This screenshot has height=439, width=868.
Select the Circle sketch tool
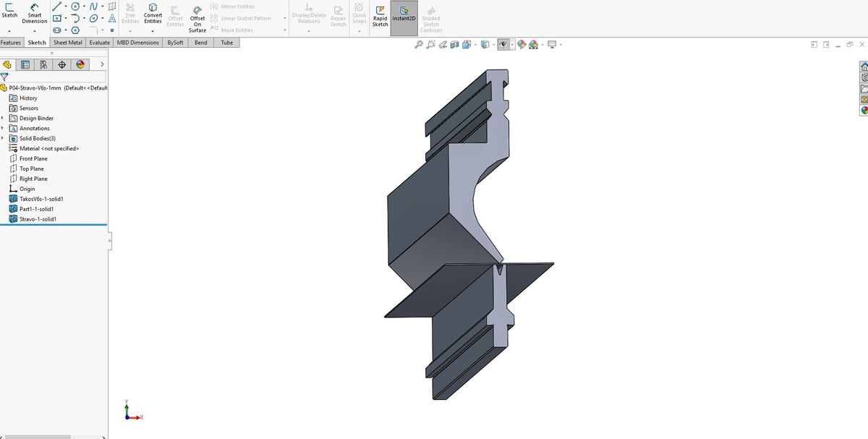tap(76, 6)
